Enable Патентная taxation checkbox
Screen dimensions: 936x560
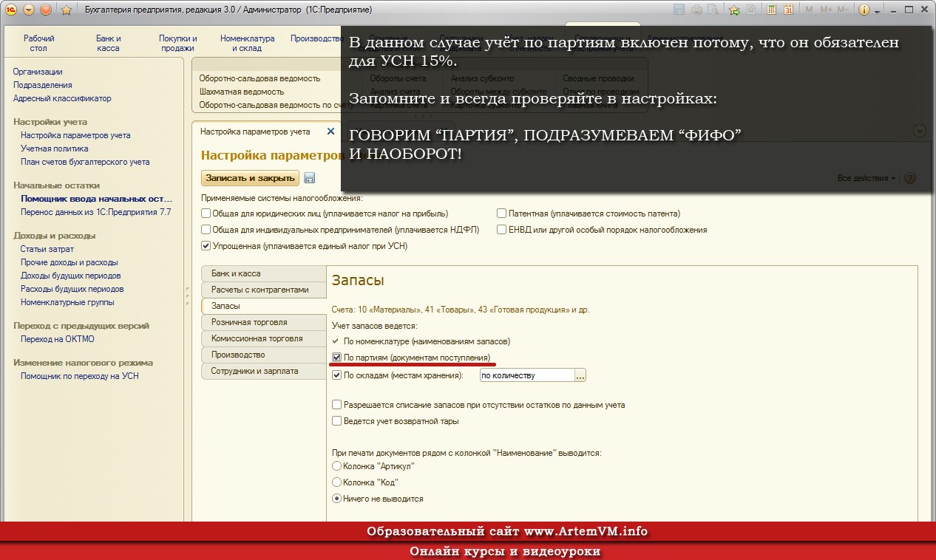(x=502, y=214)
